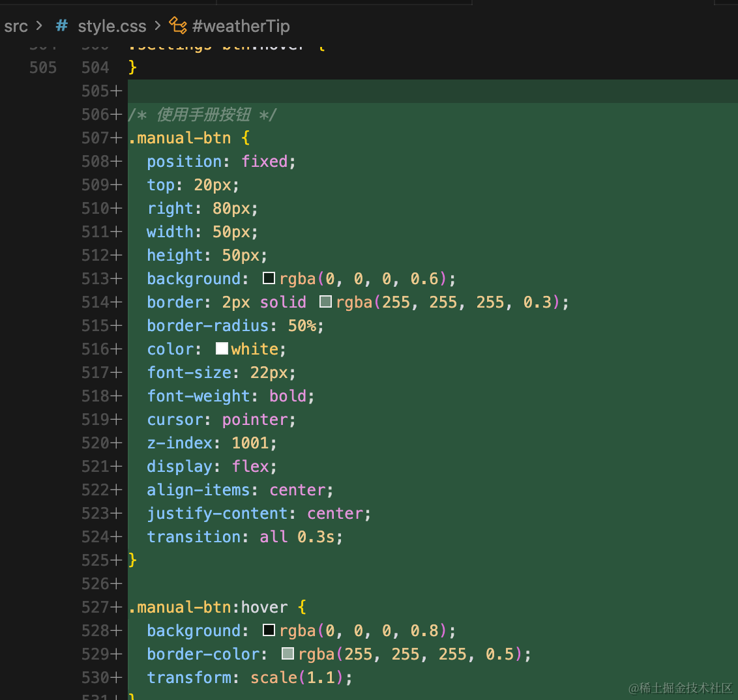
Task: Click closing brace on line 525
Action: pyautogui.click(x=133, y=561)
